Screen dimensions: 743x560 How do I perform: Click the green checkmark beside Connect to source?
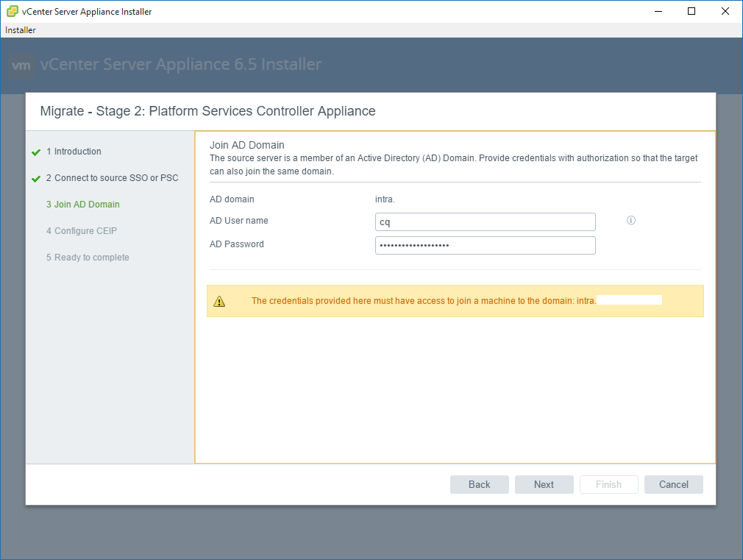click(x=36, y=179)
